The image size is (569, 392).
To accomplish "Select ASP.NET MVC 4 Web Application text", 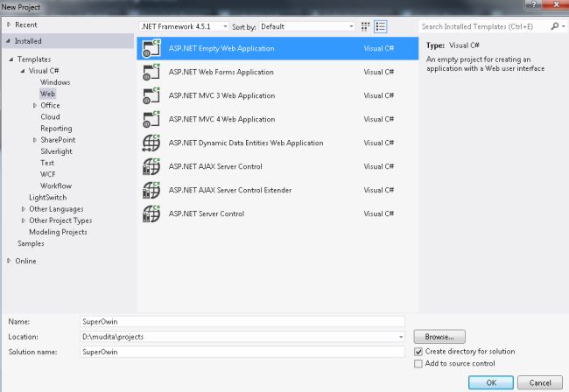I will point(221,119).
